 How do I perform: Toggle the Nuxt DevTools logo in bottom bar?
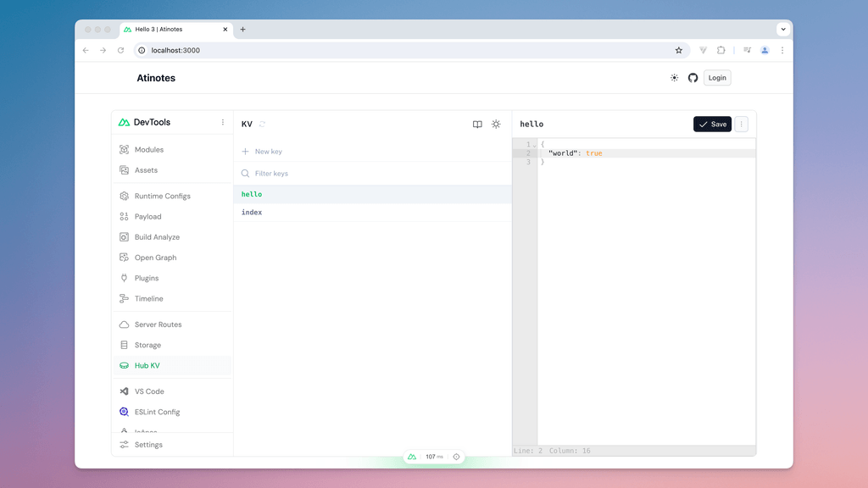(x=412, y=457)
